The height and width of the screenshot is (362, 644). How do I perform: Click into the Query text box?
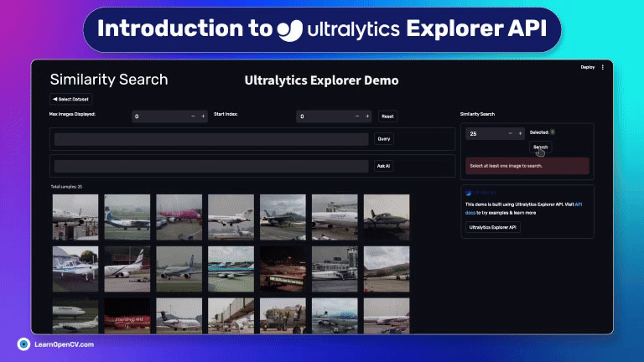point(211,139)
